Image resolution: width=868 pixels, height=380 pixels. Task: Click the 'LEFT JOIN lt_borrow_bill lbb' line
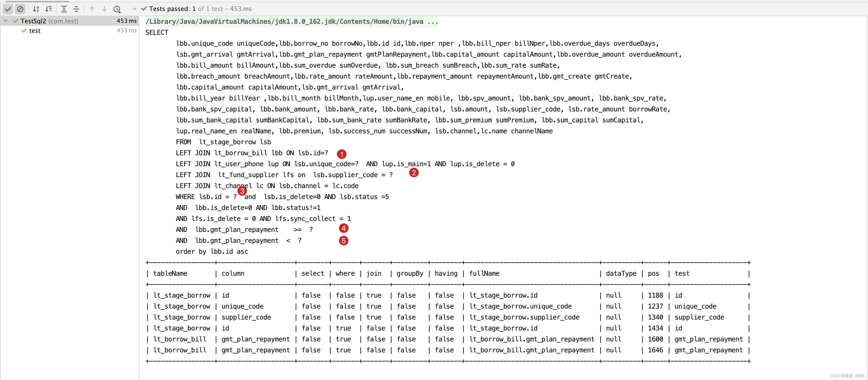[252, 153]
